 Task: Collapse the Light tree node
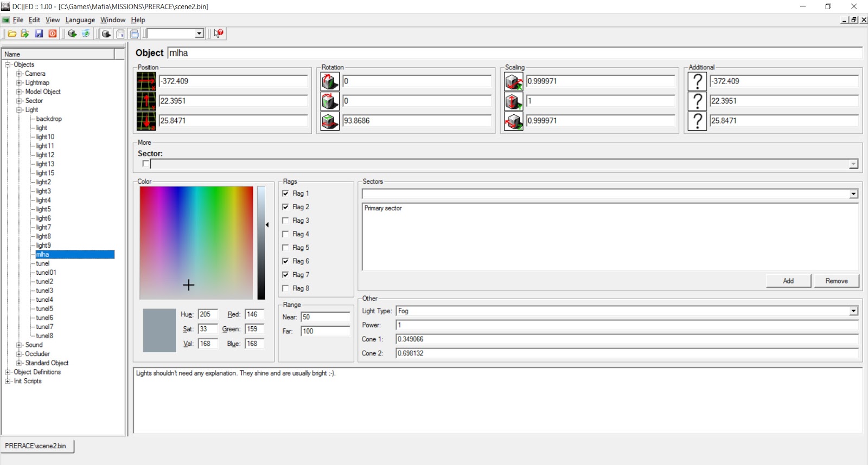[x=20, y=110]
